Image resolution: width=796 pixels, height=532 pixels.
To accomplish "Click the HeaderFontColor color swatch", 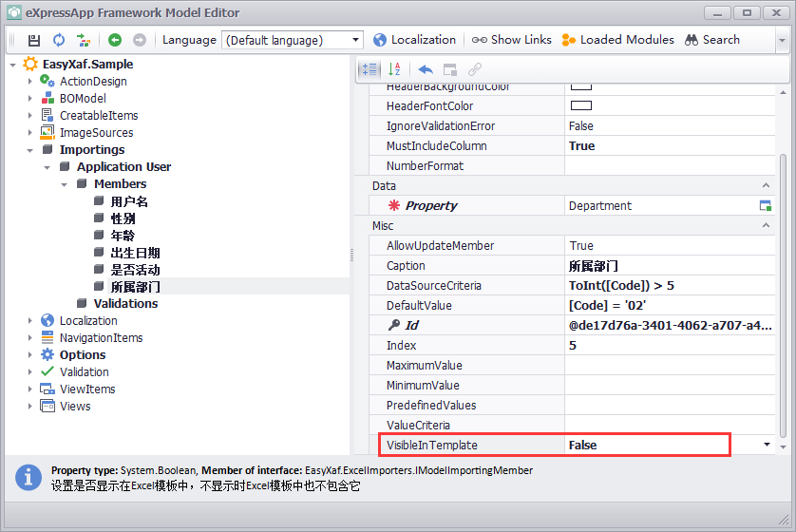I will pos(580,106).
